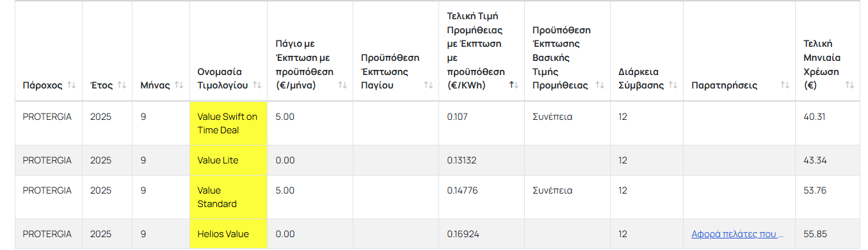
Task: Sort by Τελική Μηνιαία Χρέωση arrows
Action: (x=849, y=85)
